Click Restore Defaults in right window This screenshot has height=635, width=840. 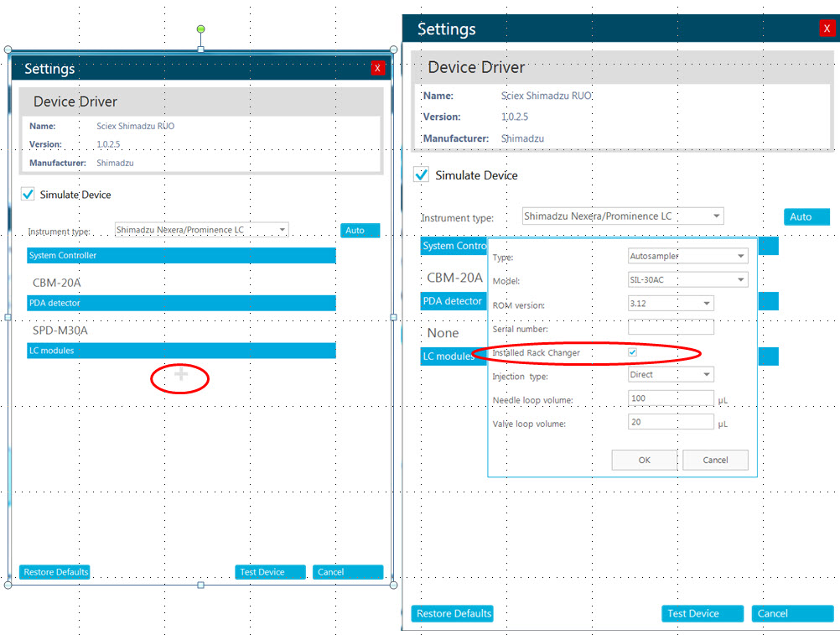[452, 613]
